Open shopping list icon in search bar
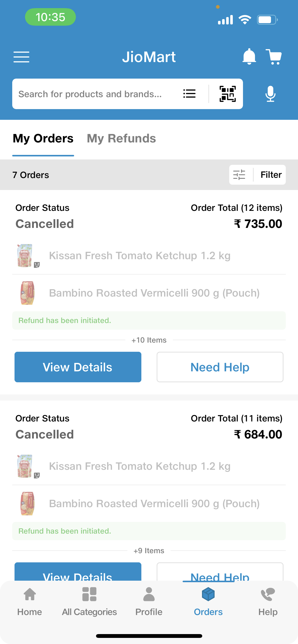 coord(189,94)
